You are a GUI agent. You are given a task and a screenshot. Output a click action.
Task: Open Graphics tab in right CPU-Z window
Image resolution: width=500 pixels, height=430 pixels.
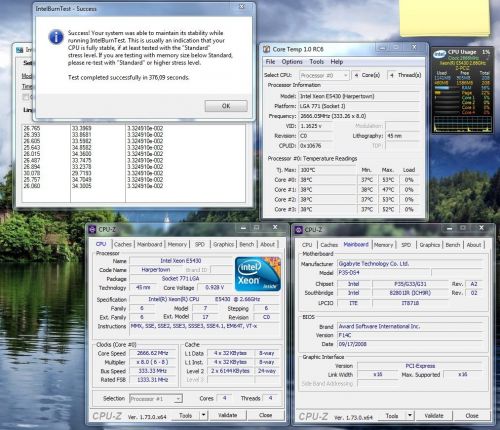coord(430,245)
